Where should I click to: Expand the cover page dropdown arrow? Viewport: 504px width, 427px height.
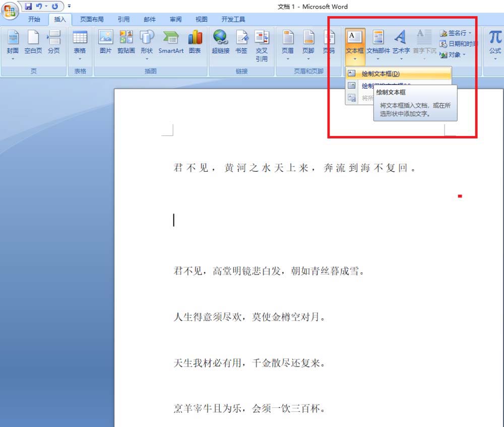tap(13, 59)
